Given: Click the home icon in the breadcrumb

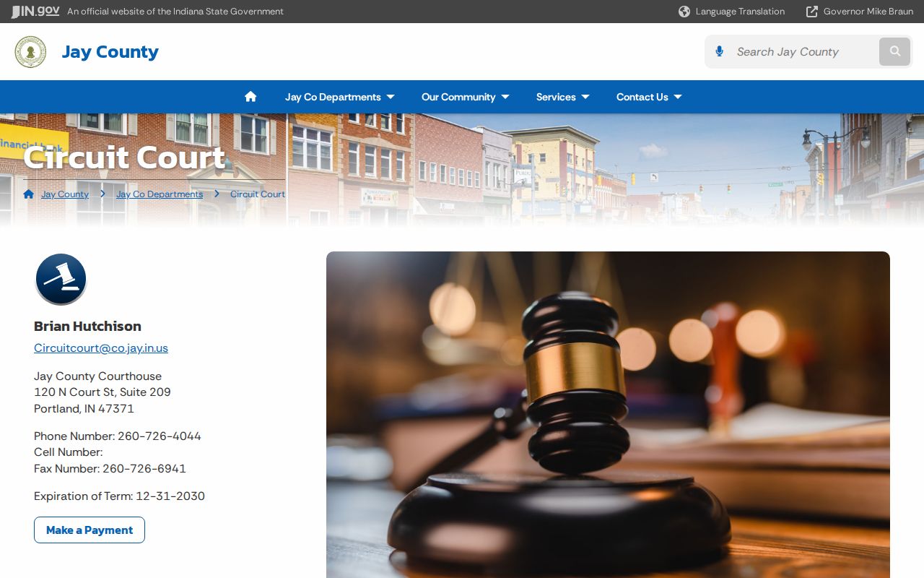Looking at the screenshot, I should (x=29, y=194).
